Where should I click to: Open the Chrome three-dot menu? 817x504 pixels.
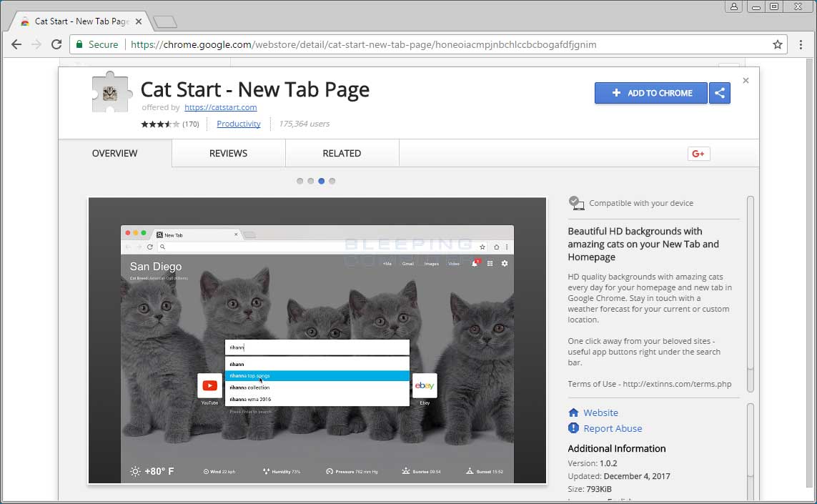click(801, 44)
